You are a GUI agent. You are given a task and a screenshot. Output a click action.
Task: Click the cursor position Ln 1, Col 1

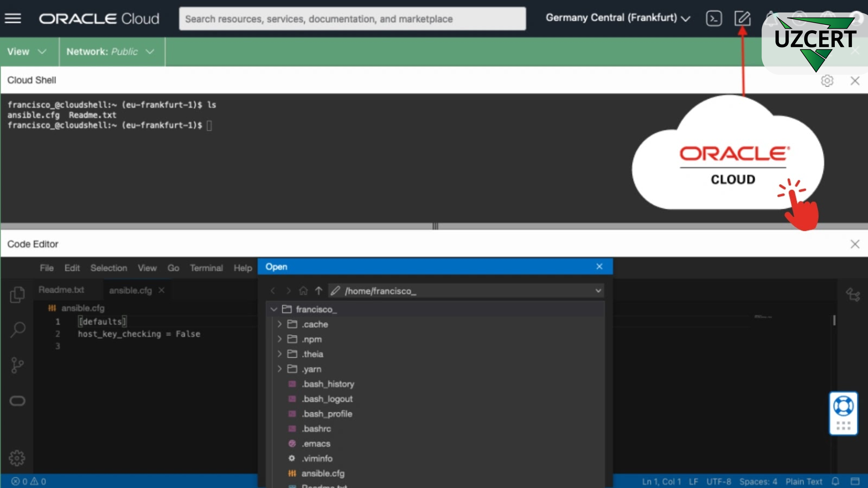point(662,482)
